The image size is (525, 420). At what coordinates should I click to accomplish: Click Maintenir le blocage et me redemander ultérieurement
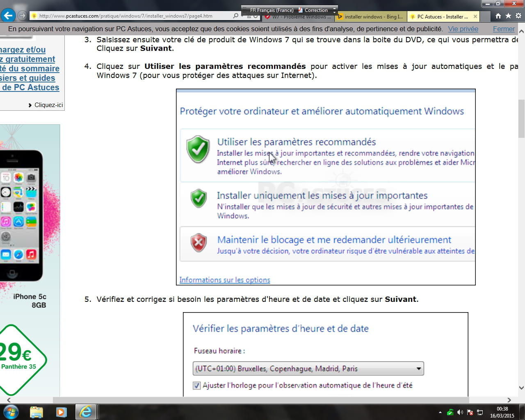tap(334, 240)
